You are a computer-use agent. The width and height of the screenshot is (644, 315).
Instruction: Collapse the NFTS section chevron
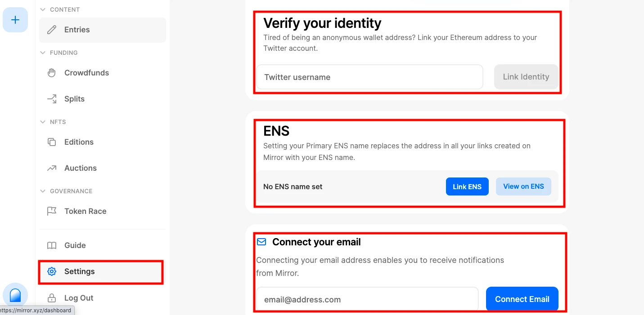[43, 122]
